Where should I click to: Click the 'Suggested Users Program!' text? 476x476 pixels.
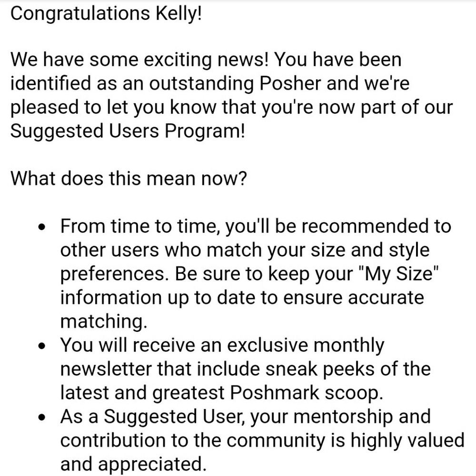tap(128, 131)
